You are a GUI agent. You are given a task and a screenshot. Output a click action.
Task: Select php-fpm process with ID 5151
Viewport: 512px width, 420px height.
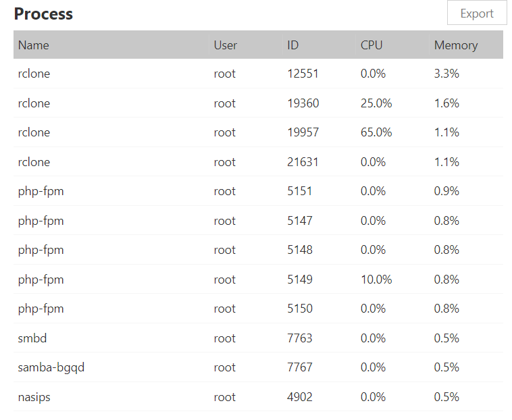[41, 191]
